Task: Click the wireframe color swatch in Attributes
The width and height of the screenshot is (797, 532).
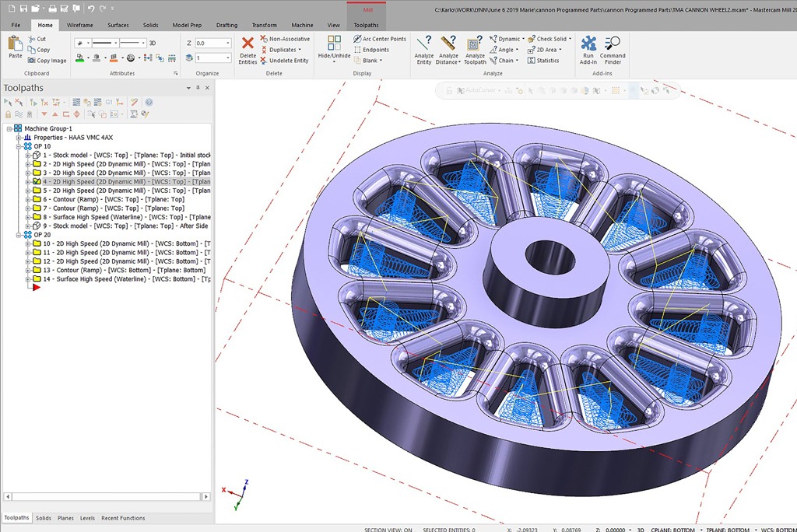Action: point(80,58)
